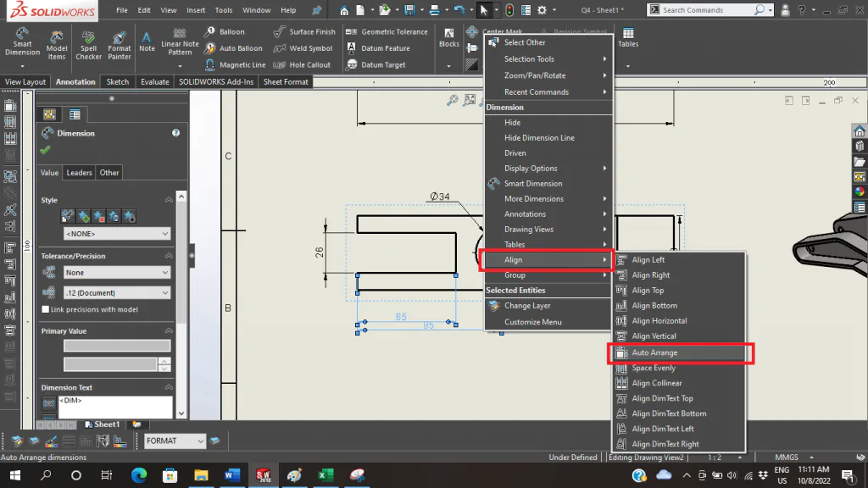Select Space Evenly option

click(x=680, y=368)
